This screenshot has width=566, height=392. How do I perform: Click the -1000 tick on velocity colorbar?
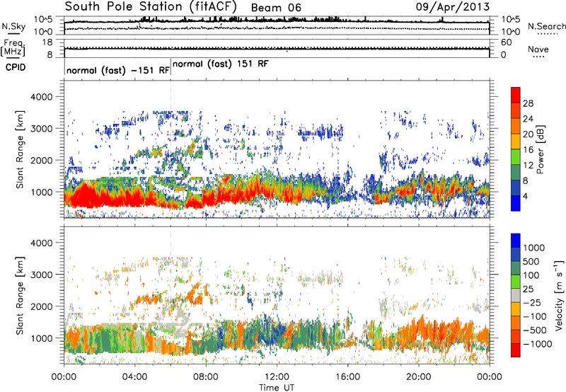538,344
